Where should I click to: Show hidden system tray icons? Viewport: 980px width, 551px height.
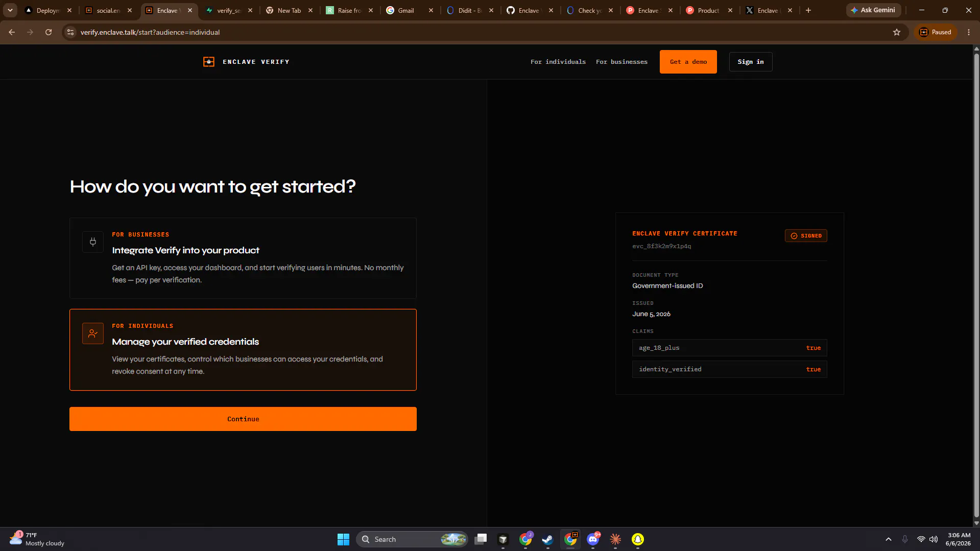[x=889, y=539]
